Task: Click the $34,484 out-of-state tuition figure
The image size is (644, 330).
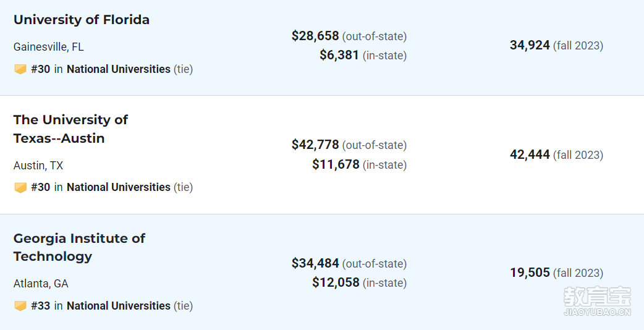Action: coord(315,263)
